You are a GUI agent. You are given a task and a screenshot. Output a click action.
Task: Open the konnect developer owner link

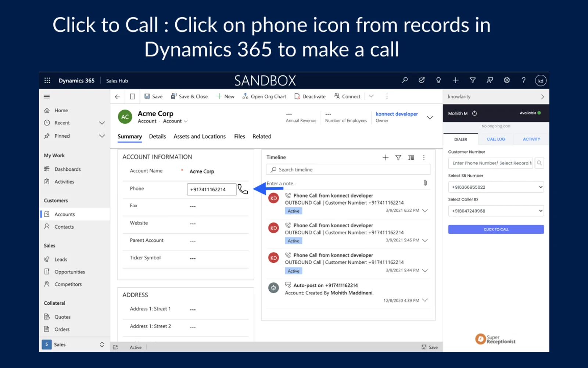(397, 114)
